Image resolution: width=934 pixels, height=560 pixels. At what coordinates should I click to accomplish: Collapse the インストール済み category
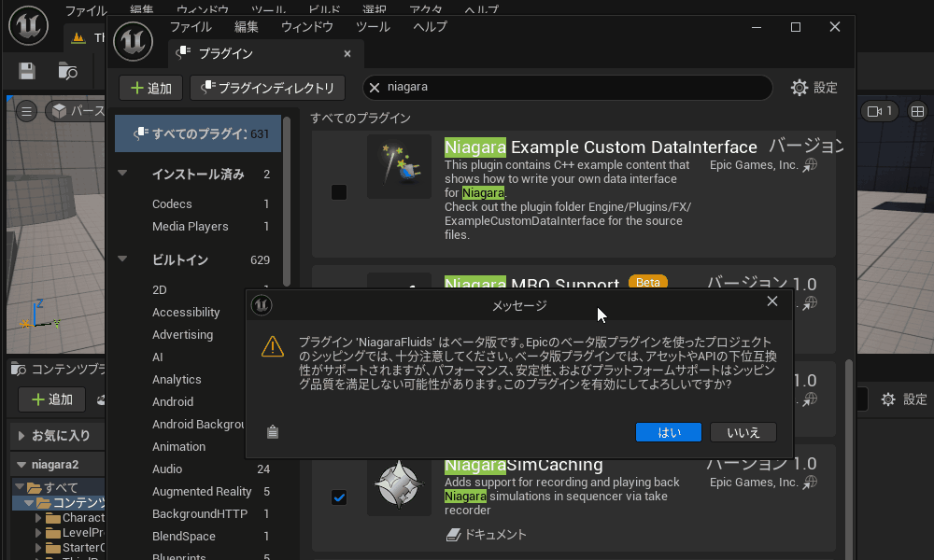pyautogui.click(x=122, y=174)
